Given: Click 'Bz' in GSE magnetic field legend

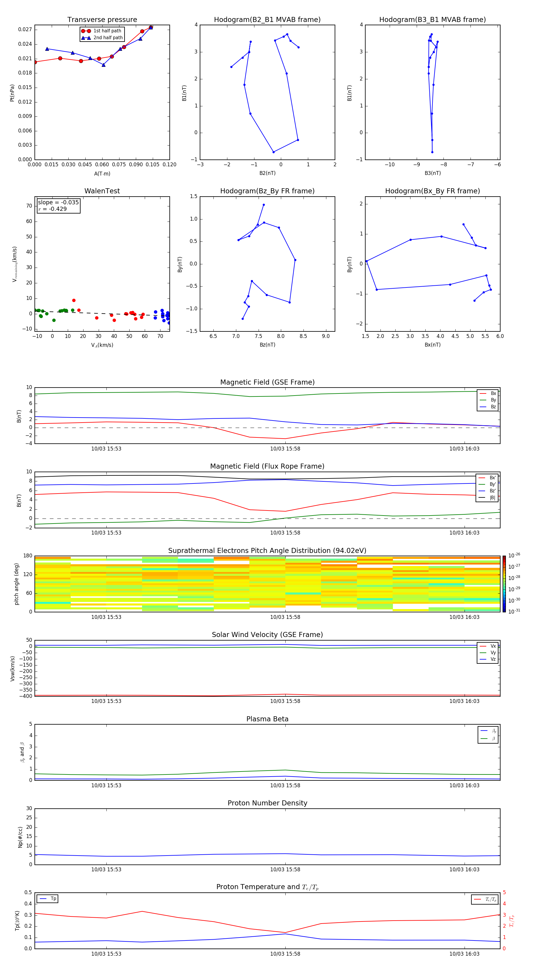Looking at the screenshot, I should point(493,407).
